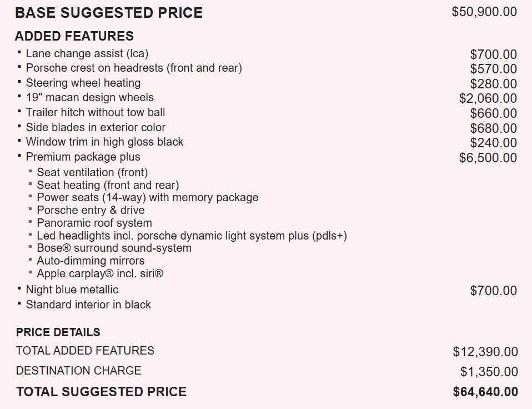This screenshot has height=409, width=532.
Task: Select Steering wheel heating feature
Action: [x=83, y=83]
